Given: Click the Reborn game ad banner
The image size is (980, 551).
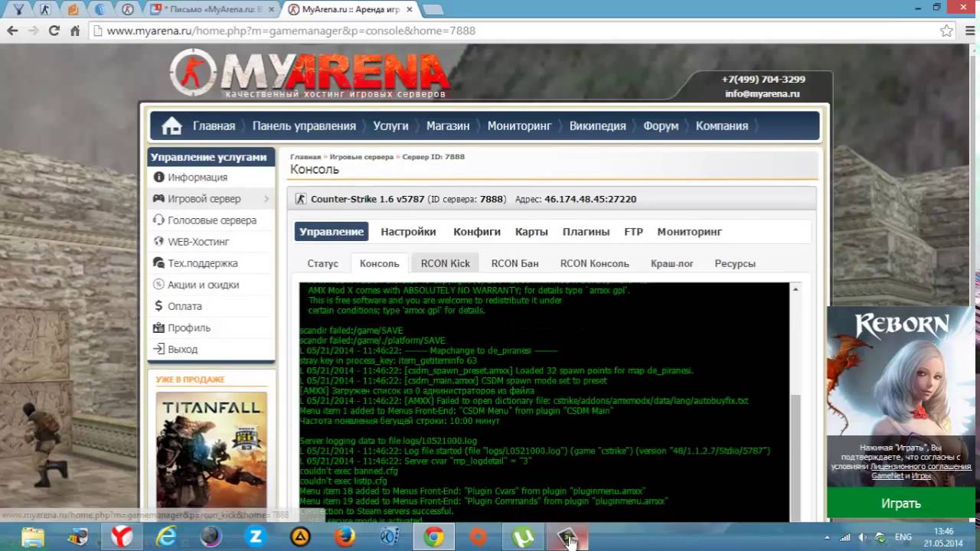Looking at the screenshot, I should point(900,373).
